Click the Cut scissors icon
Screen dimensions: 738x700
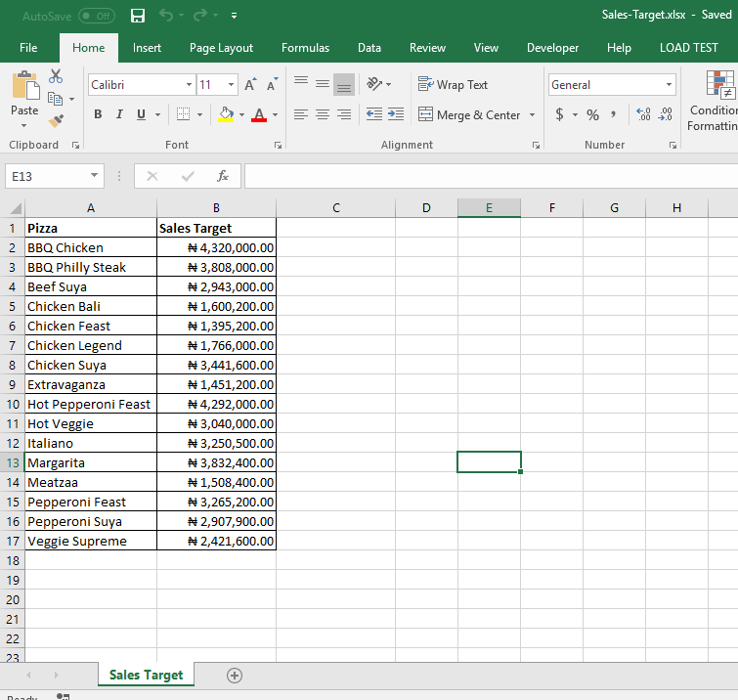56,76
